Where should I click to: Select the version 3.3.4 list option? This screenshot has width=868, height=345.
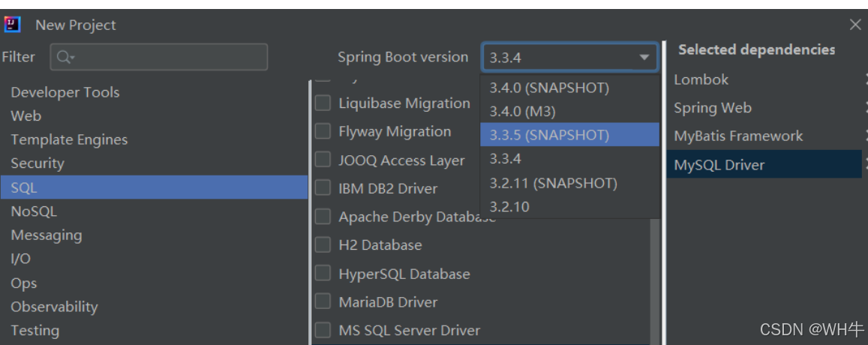pos(569,159)
